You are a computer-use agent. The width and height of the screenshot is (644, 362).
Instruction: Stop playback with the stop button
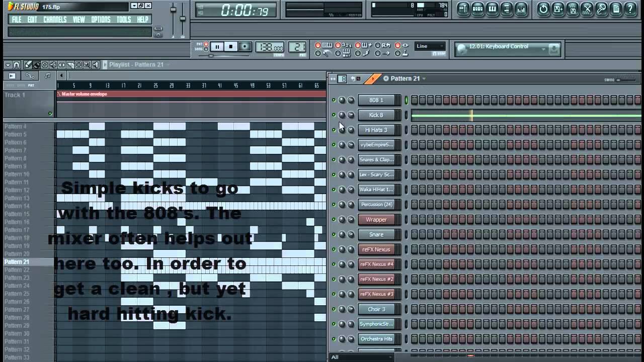point(231,47)
